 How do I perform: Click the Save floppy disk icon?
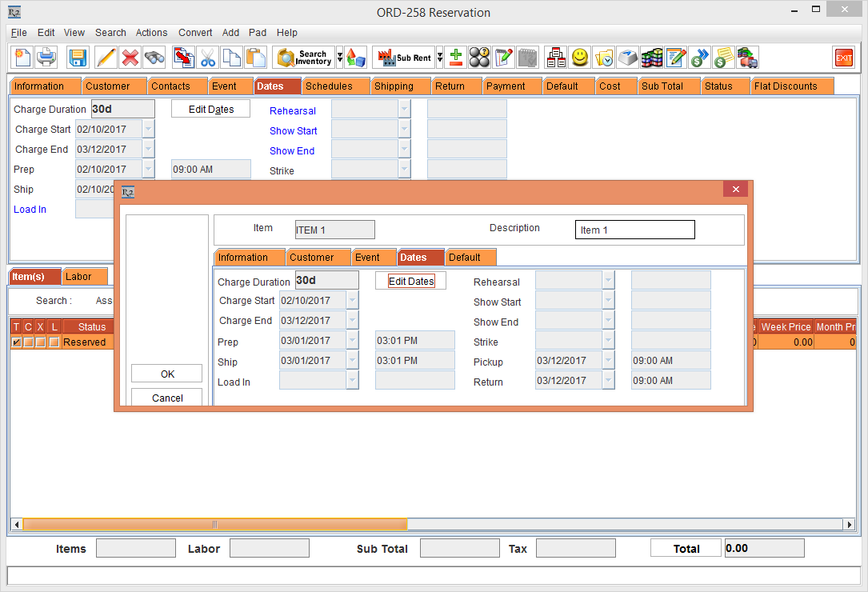(x=78, y=58)
